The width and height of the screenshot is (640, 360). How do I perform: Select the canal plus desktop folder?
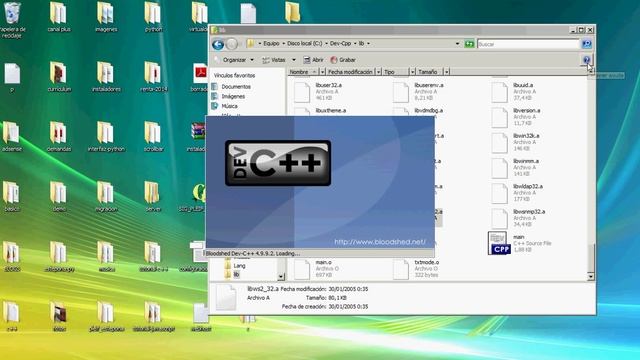(x=59, y=17)
